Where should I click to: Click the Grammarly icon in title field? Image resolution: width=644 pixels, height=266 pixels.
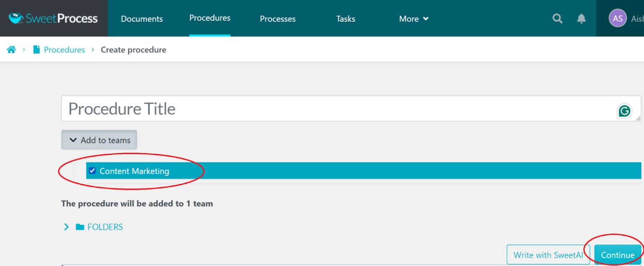point(624,111)
